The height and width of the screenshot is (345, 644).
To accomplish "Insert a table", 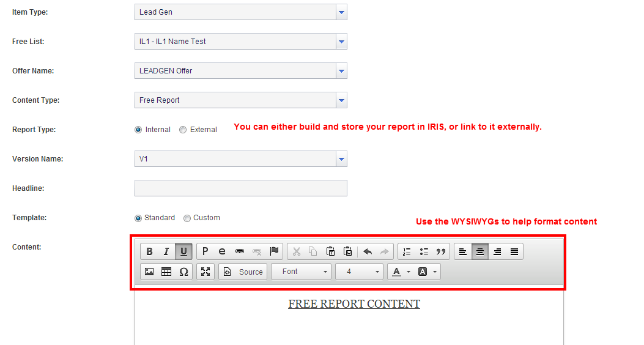I will coord(166,272).
